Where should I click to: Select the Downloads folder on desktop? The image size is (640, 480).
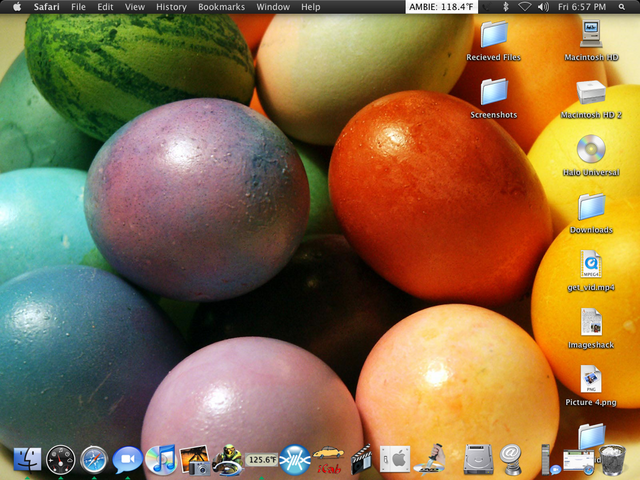pyautogui.click(x=592, y=208)
